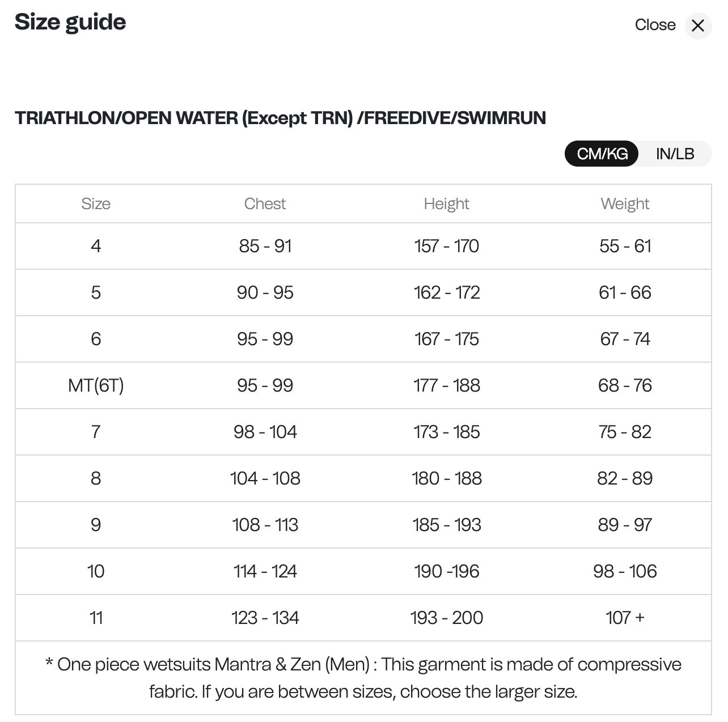Select the MT(6T) size cell
Screen dimensions: 728x722
pos(96,385)
